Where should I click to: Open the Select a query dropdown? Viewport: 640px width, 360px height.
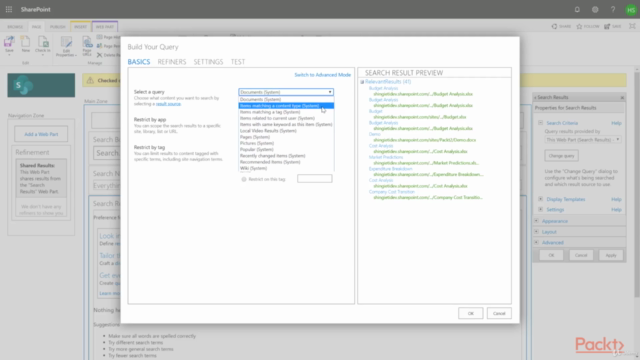[x=286, y=92]
